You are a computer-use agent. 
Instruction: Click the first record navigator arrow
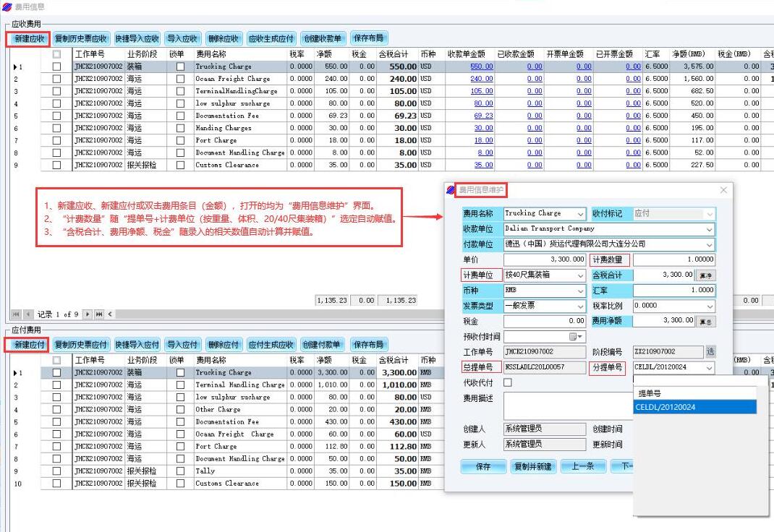pos(17,314)
